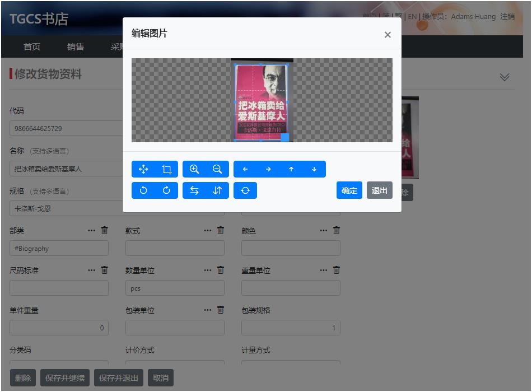The height and width of the screenshot is (392, 532).
Task: Click the 取消 button
Action: coord(161,378)
